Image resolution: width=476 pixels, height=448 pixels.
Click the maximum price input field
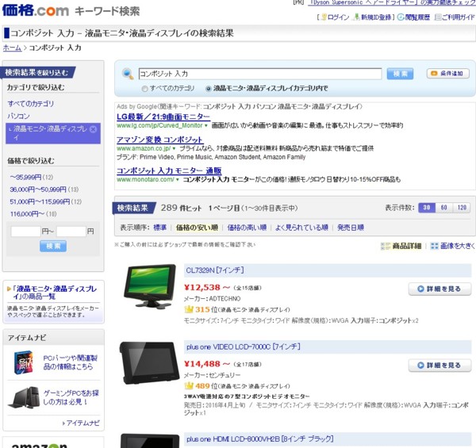71,232
